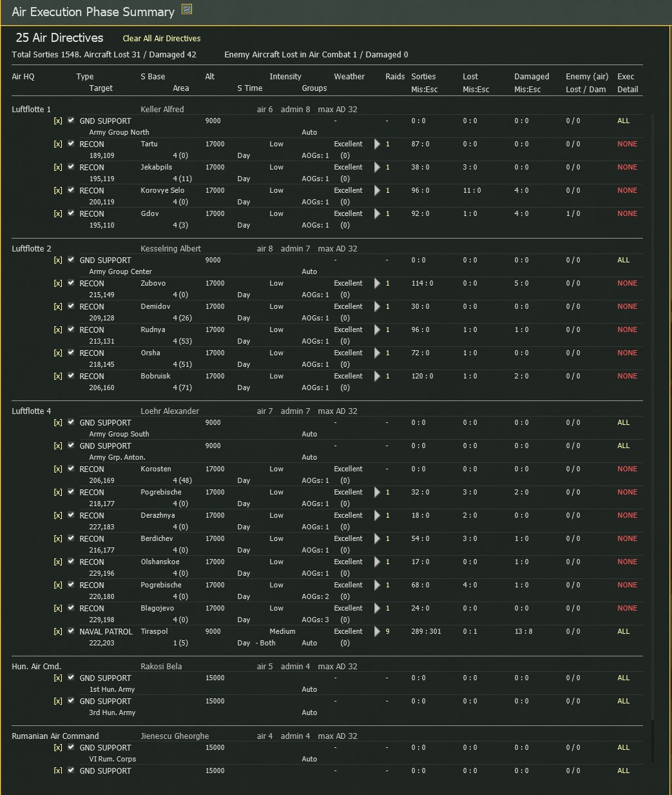Delete Army Group South GND SUPPORT [x]
Viewport: 672px width, 795px height.
58,423
